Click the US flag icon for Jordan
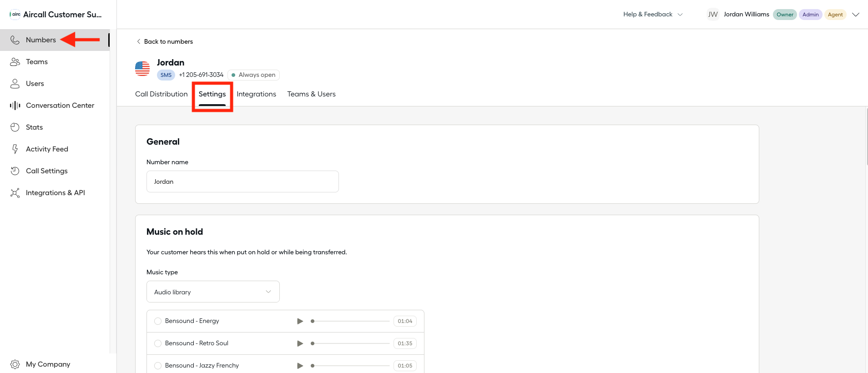This screenshot has width=868, height=373. click(x=142, y=69)
